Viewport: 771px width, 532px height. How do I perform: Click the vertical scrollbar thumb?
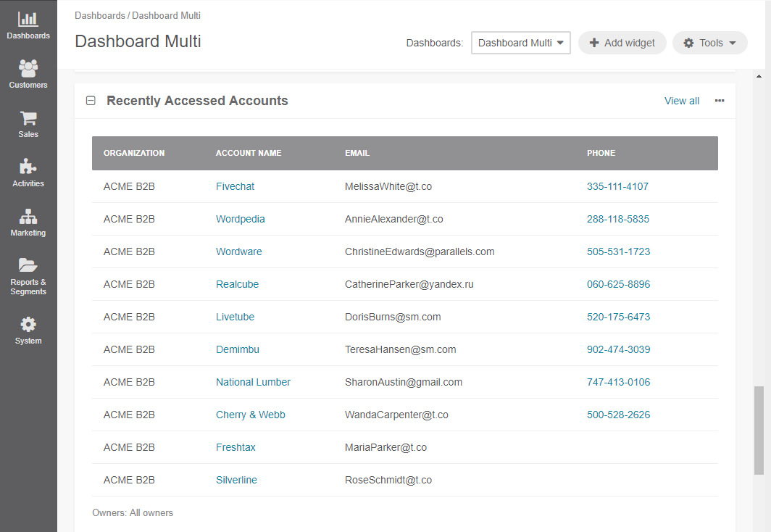[x=759, y=431]
